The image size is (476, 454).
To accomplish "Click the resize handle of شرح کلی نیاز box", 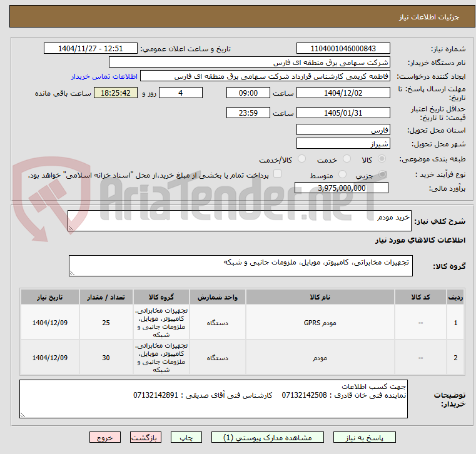I will click(71, 228).
